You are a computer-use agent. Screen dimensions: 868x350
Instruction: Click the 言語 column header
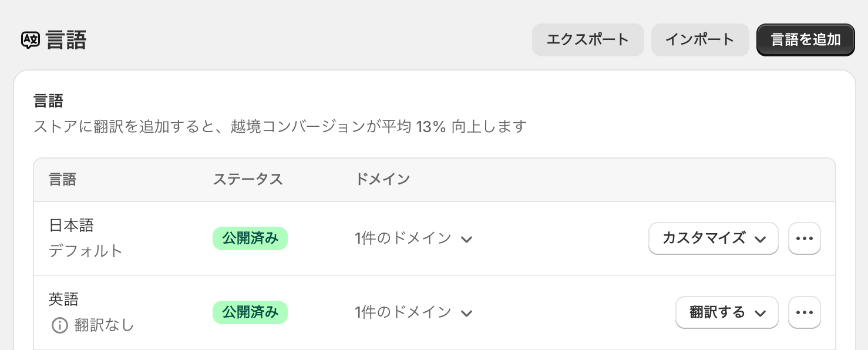[62, 180]
